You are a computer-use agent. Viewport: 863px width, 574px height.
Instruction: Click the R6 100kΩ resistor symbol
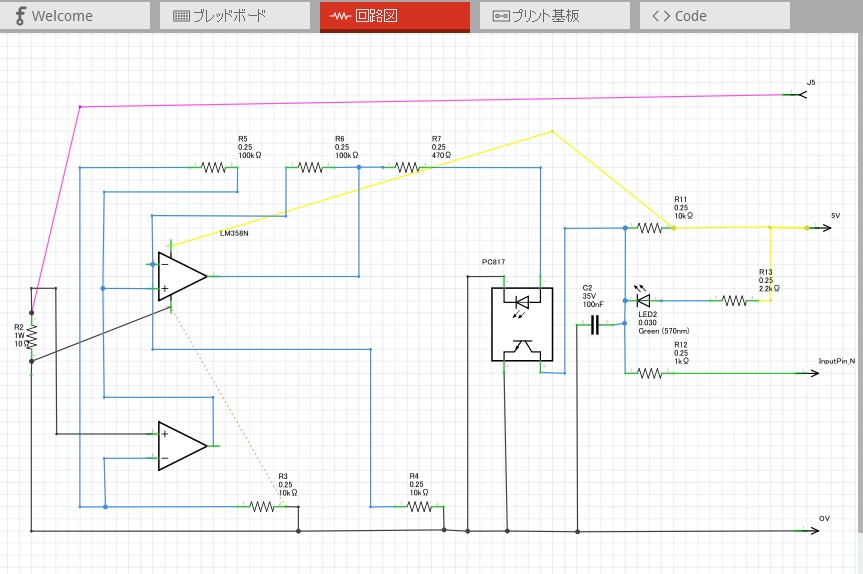point(310,168)
